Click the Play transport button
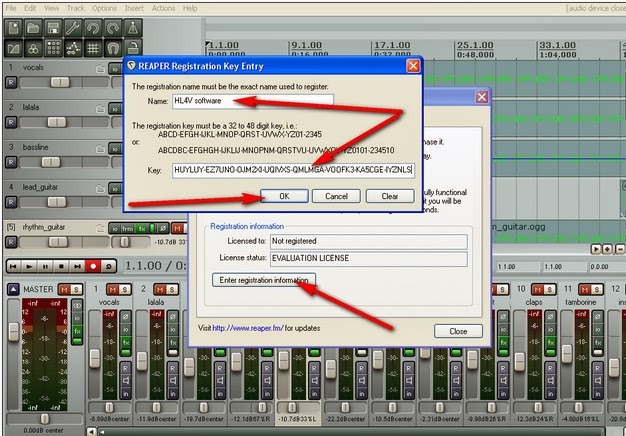Viewport: 626px width, 436px height. pos(29,266)
